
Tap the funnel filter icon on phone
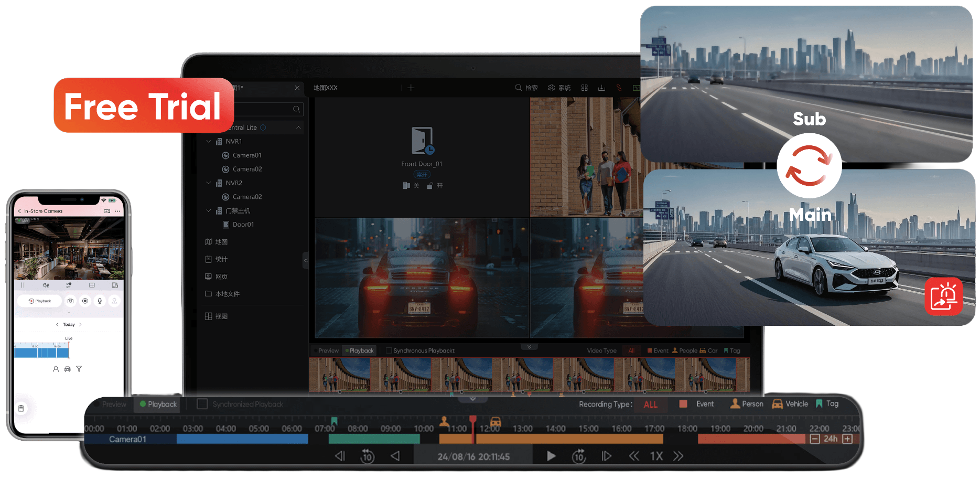79,369
